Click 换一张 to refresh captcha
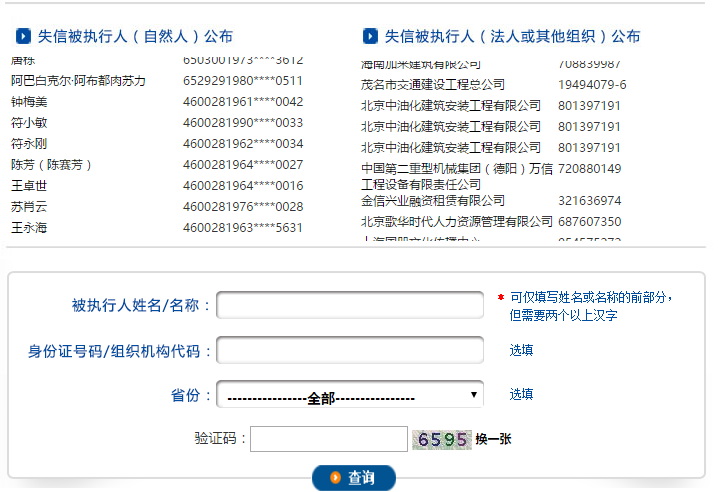This screenshot has height=492, width=719. (x=493, y=439)
